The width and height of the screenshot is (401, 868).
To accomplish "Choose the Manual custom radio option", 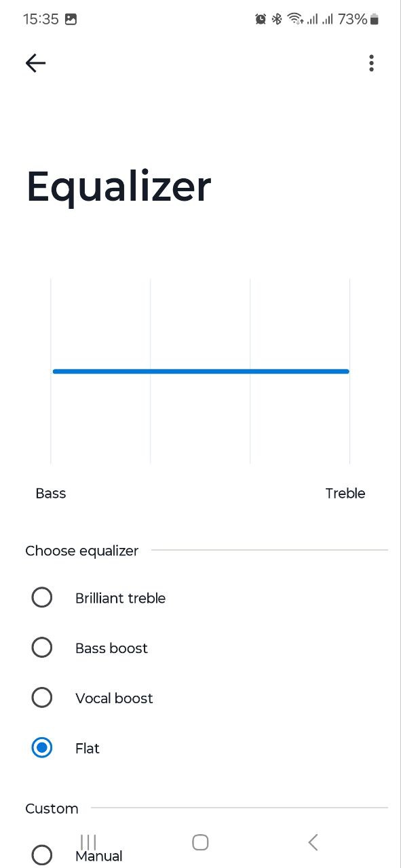I will pyautogui.click(x=42, y=855).
